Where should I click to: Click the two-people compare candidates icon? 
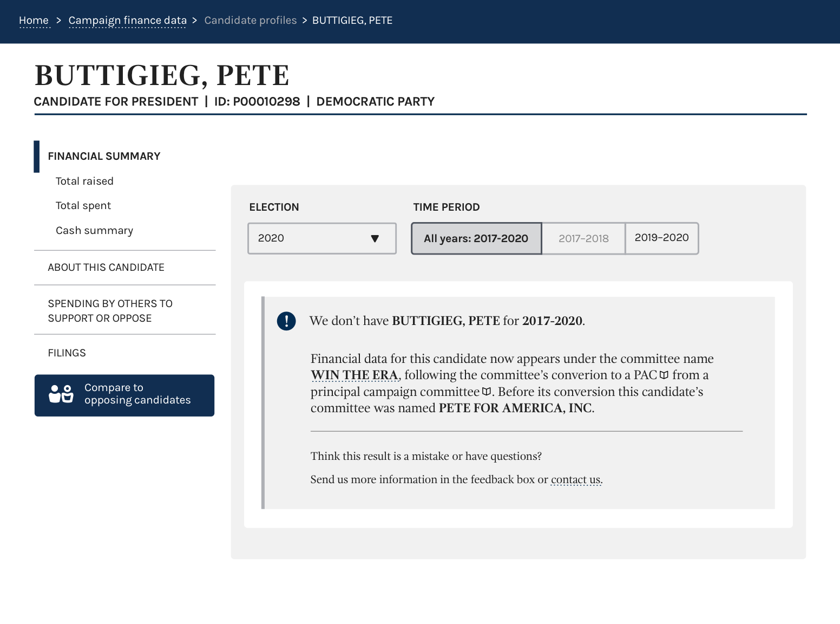click(x=61, y=394)
